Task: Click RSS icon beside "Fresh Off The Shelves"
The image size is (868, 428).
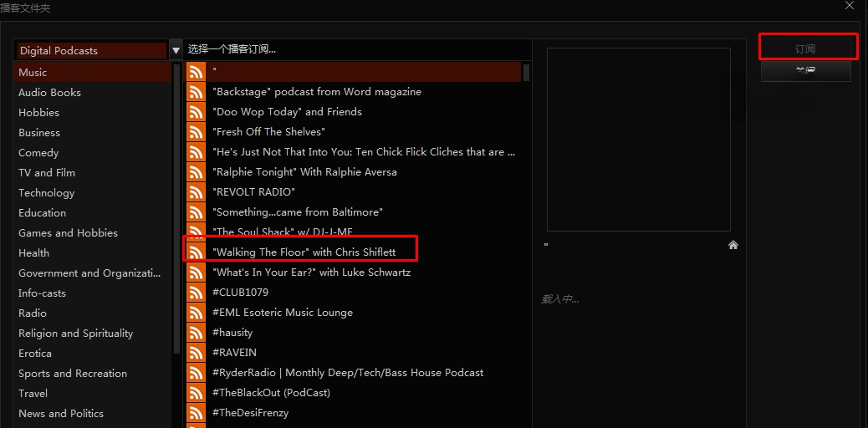Action: 196,132
